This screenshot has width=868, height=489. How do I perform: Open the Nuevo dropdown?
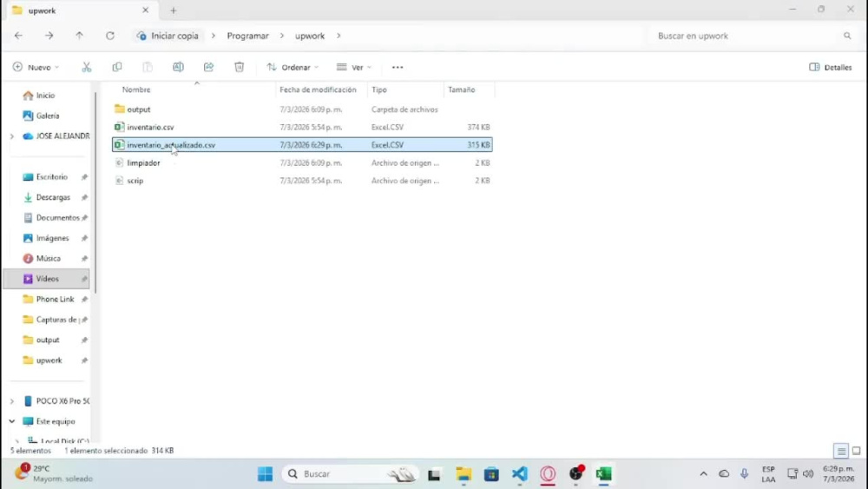pos(36,67)
